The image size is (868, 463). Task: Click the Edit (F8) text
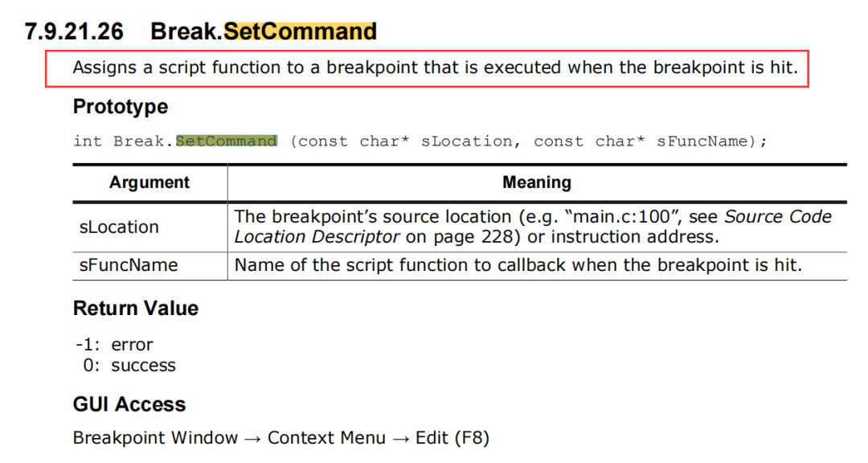452,437
